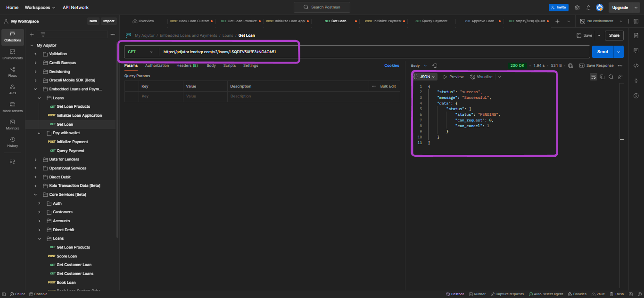Click the blue Send button
Viewport: 644px width, 298px height.
pos(603,52)
